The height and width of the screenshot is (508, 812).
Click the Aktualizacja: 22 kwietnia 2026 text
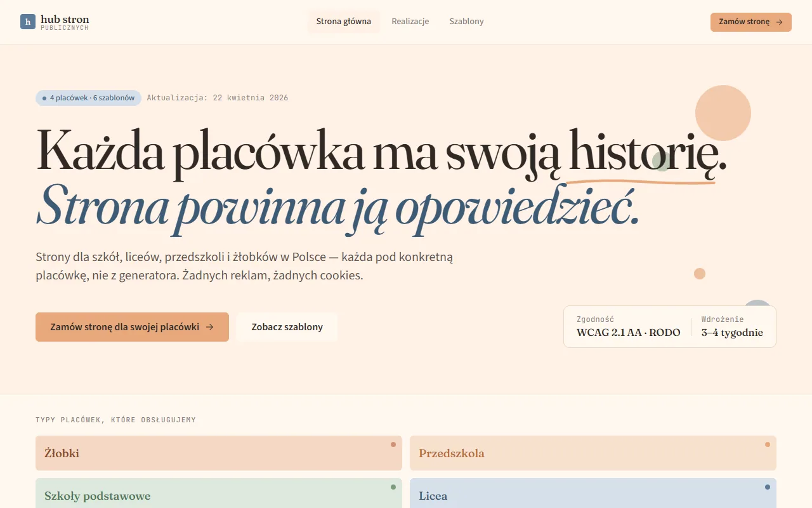click(218, 98)
